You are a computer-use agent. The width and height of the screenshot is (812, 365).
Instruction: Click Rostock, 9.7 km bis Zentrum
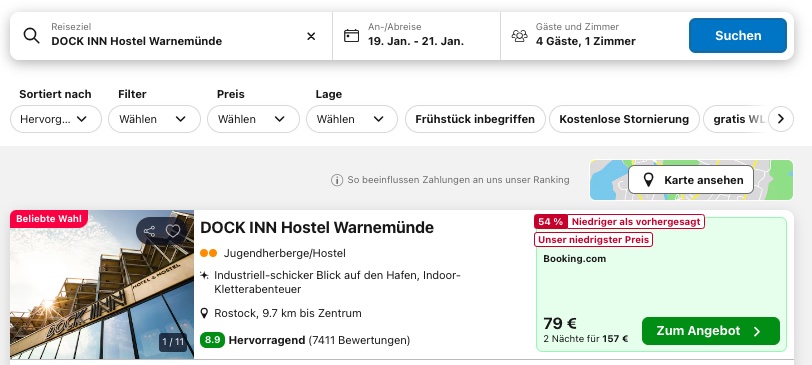pyautogui.click(x=288, y=313)
